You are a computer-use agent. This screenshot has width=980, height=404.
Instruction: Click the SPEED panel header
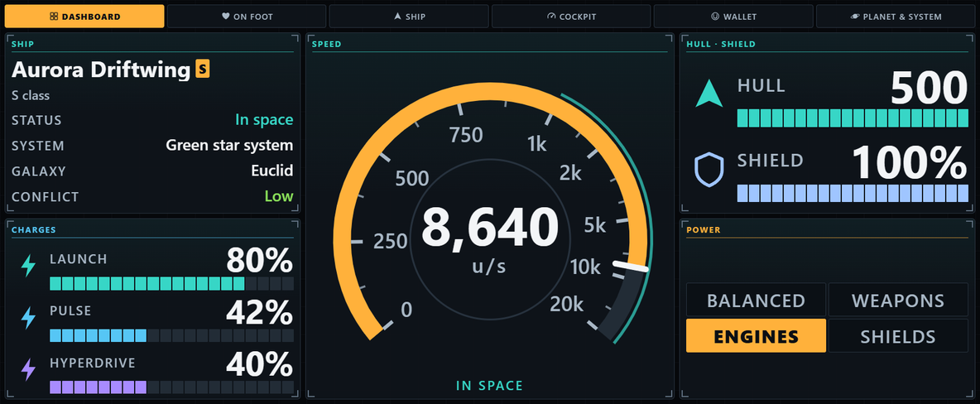pyautogui.click(x=327, y=44)
